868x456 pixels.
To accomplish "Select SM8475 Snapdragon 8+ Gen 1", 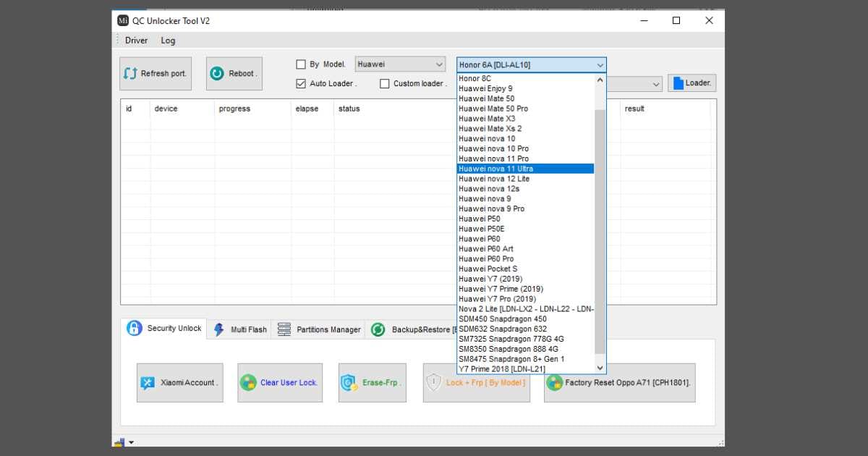I will (x=525, y=359).
